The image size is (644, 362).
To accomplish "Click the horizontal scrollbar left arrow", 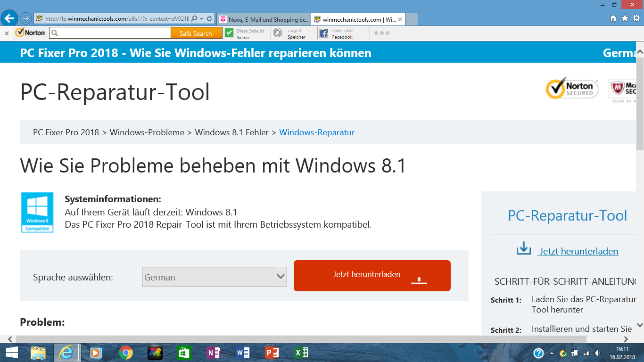I will [x=10, y=339].
